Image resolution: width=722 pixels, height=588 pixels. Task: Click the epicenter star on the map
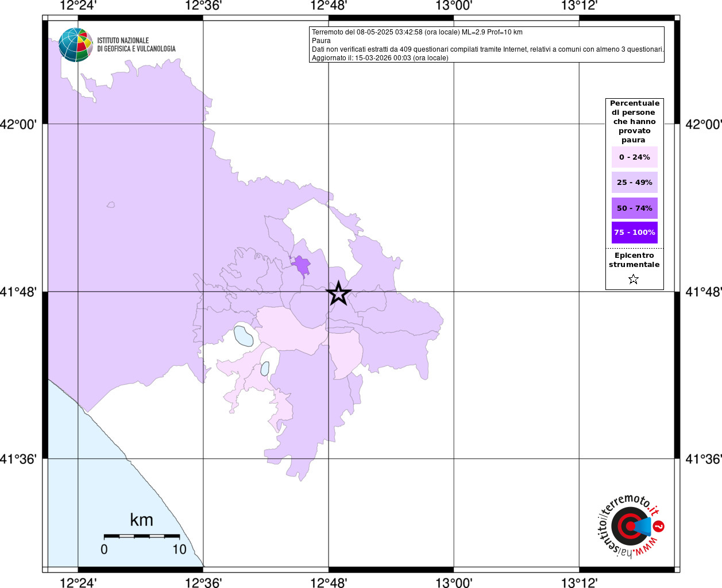(x=338, y=293)
